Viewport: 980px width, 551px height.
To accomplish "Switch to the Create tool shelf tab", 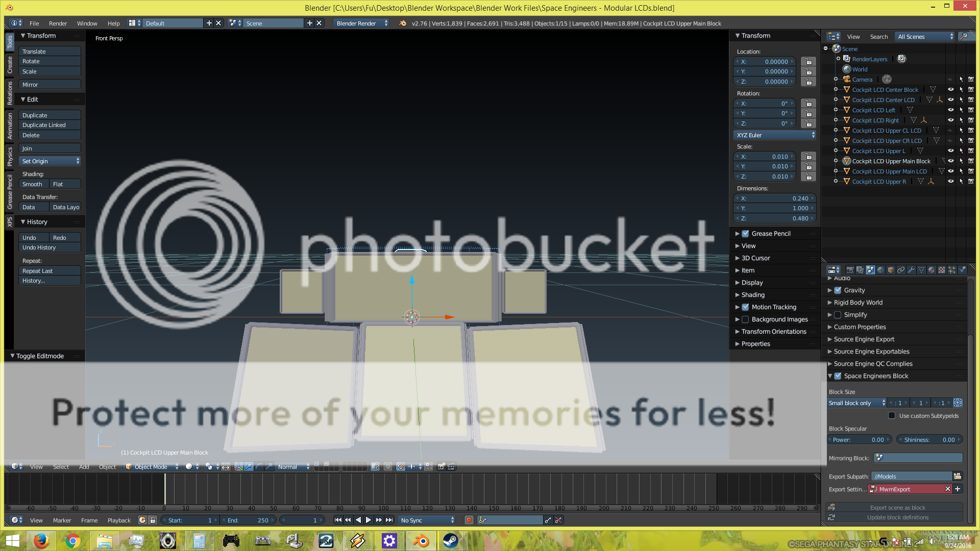I will 10,65.
